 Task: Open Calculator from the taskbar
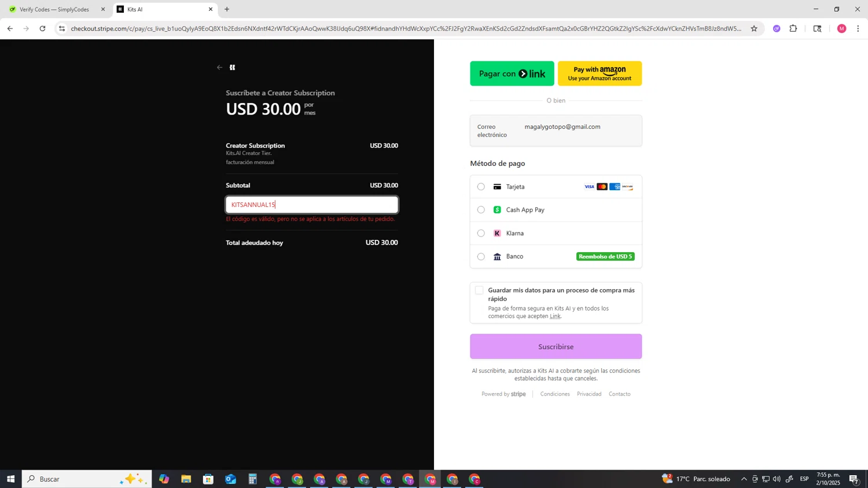(x=252, y=479)
